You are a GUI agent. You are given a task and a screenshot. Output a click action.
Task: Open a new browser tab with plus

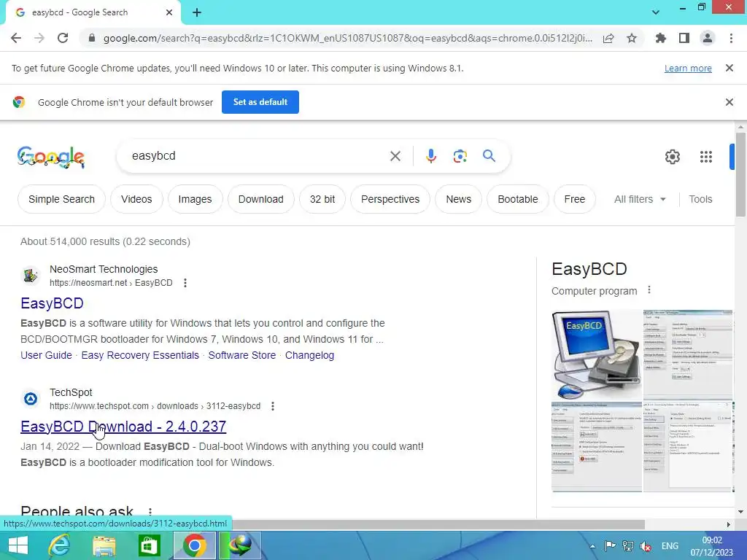click(x=197, y=13)
